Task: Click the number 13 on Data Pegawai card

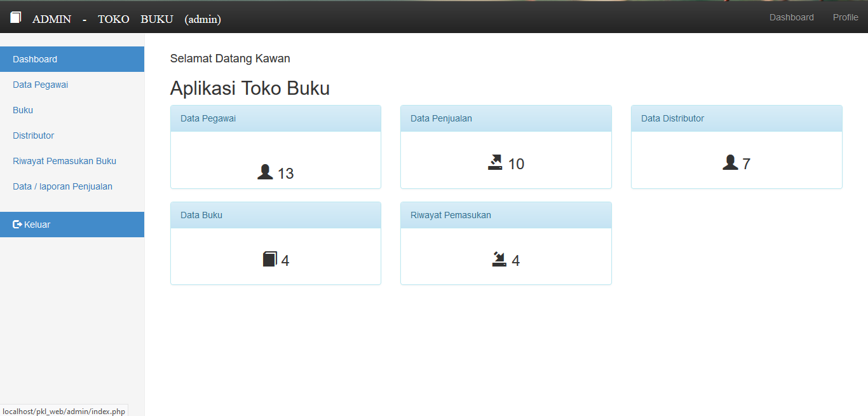Action: click(286, 172)
